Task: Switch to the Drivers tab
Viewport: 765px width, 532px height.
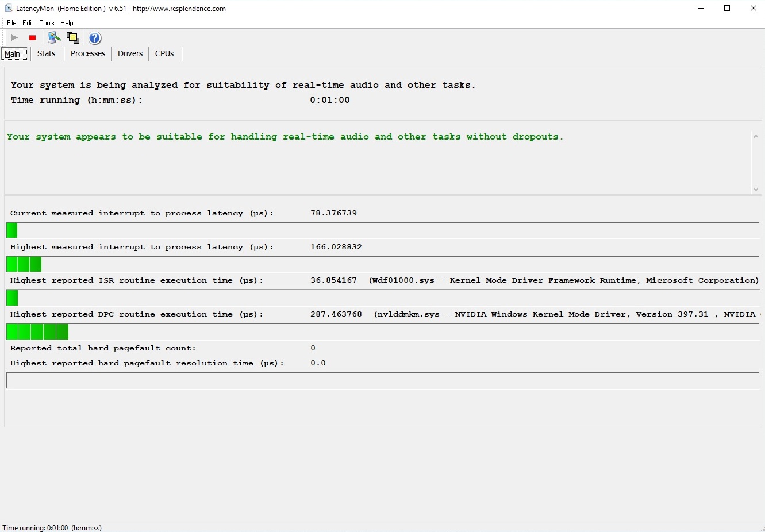Action: [130, 54]
